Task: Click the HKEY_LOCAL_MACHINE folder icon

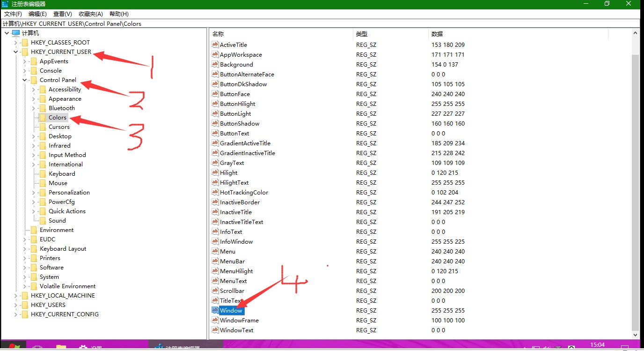Action: [x=25, y=295]
